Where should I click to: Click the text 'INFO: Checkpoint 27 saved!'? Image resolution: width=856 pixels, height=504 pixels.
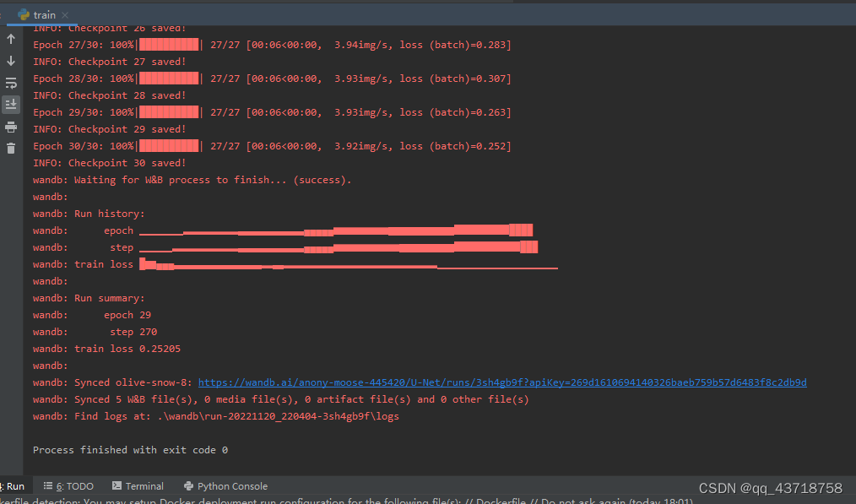(x=109, y=62)
